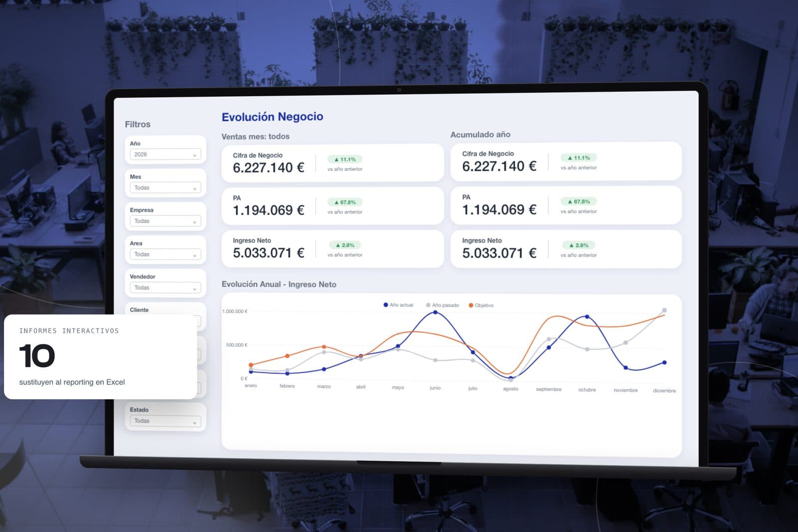This screenshot has width=798, height=532.
Task: Click the orange data point at marzo
Action: pos(324,347)
